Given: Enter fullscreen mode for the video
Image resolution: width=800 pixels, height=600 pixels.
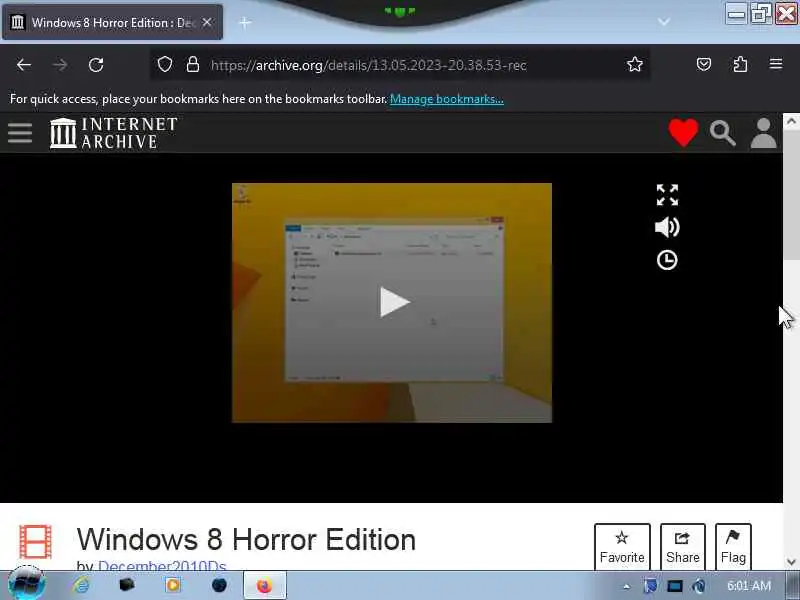Looking at the screenshot, I should pos(667,195).
